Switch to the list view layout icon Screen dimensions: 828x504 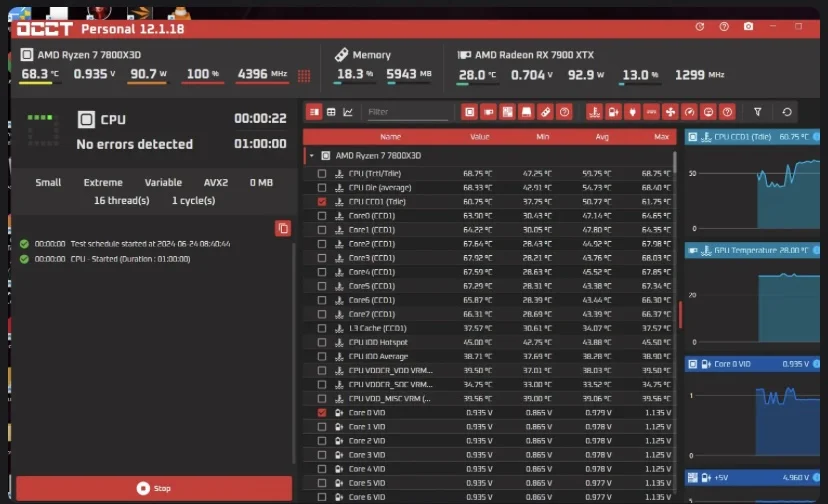[x=314, y=112]
